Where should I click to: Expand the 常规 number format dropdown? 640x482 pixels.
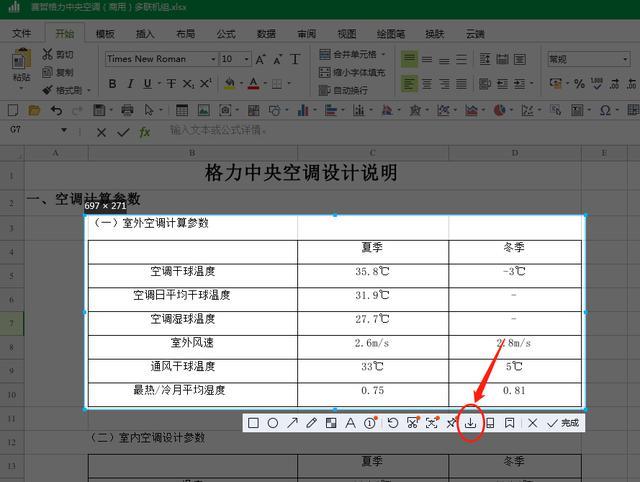click(x=625, y=60)
